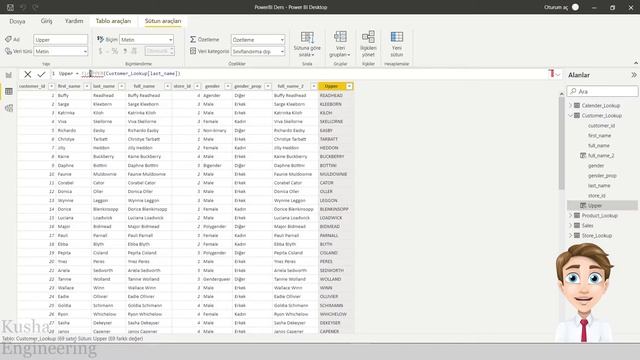Click the Alanlar pane scrollbar
Image resolution: width=640 pixels, height=360 pixels.
562,143
